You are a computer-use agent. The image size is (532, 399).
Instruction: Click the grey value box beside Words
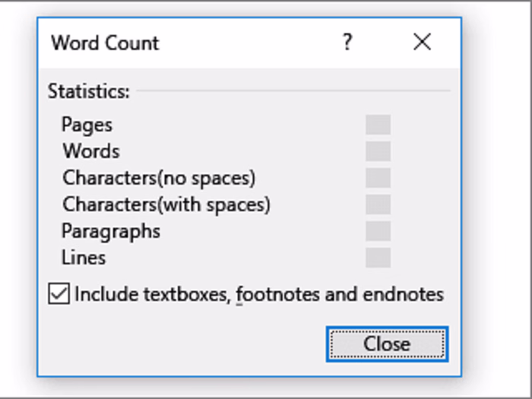(378, 151)
